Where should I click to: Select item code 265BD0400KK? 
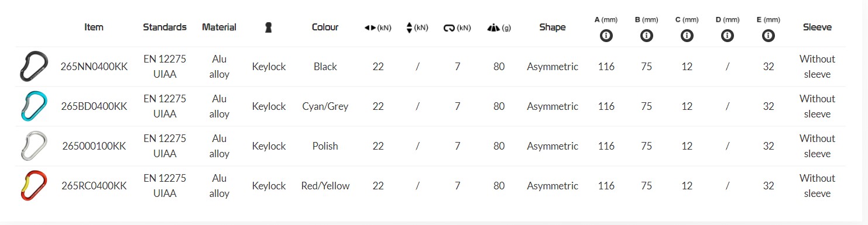pos(94,106)
